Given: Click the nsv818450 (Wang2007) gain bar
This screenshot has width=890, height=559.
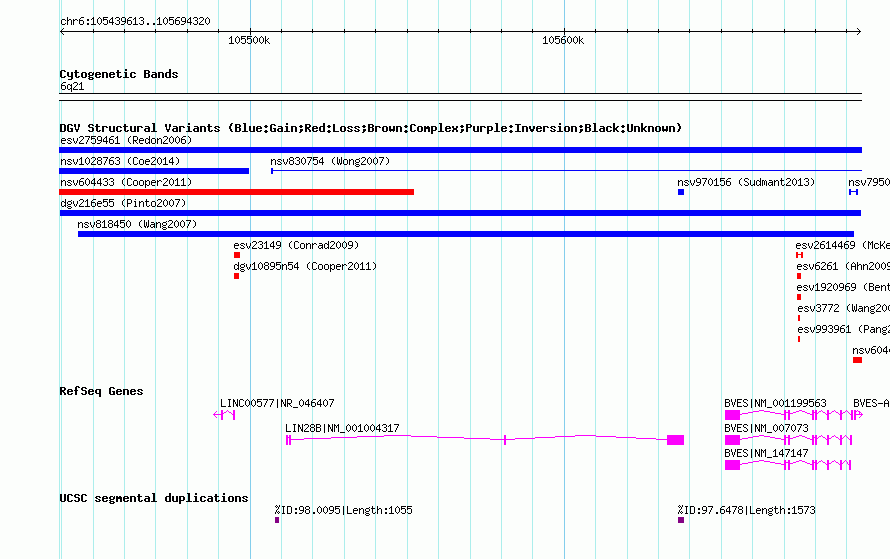Looking at the screenshot, I should coord(465,234).
